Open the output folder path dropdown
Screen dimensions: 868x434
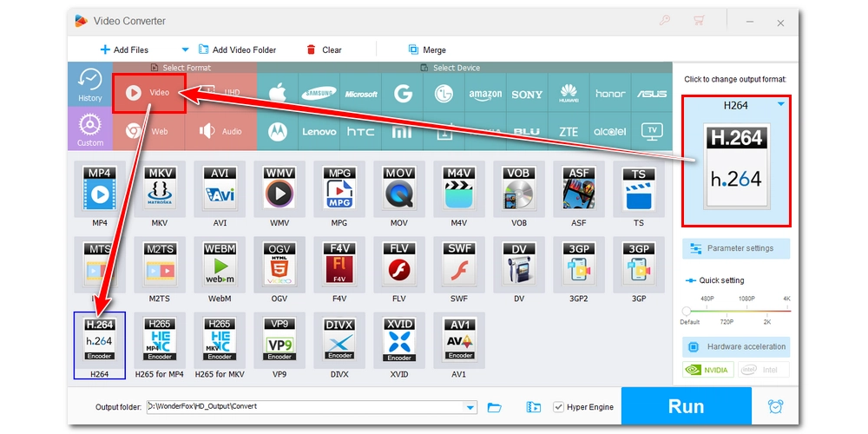(x=470, y=407)
